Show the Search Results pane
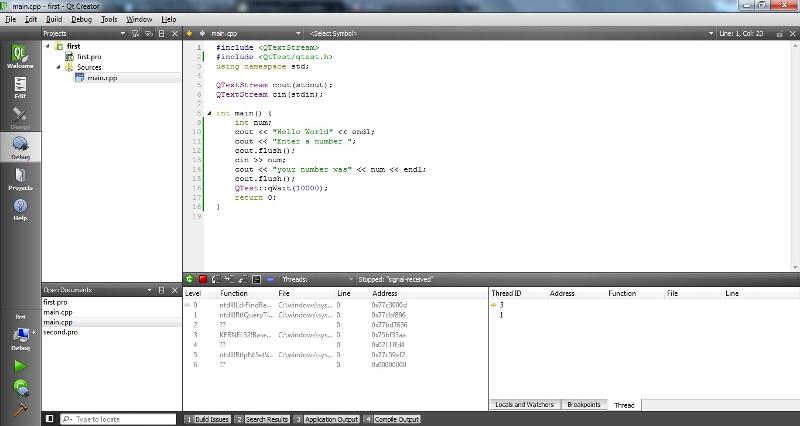Viewport: 800px width, 426px height. pos(262,419)
